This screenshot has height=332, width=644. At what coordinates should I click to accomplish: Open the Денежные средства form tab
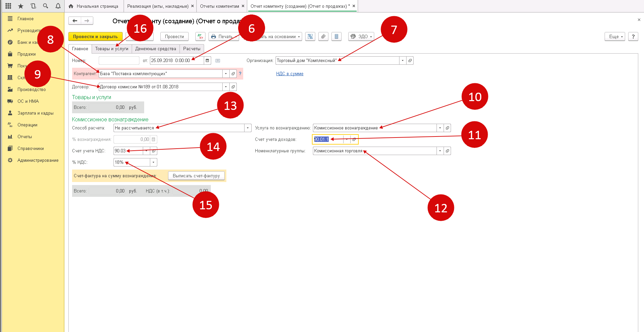click(156, 49)
